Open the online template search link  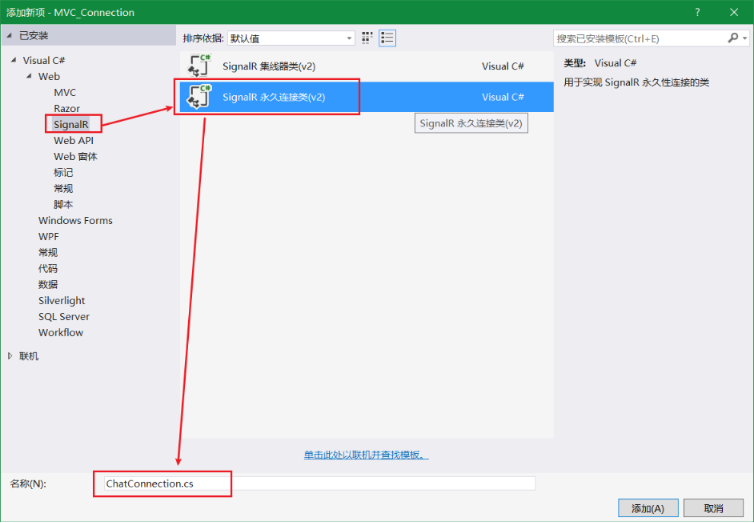366,455
